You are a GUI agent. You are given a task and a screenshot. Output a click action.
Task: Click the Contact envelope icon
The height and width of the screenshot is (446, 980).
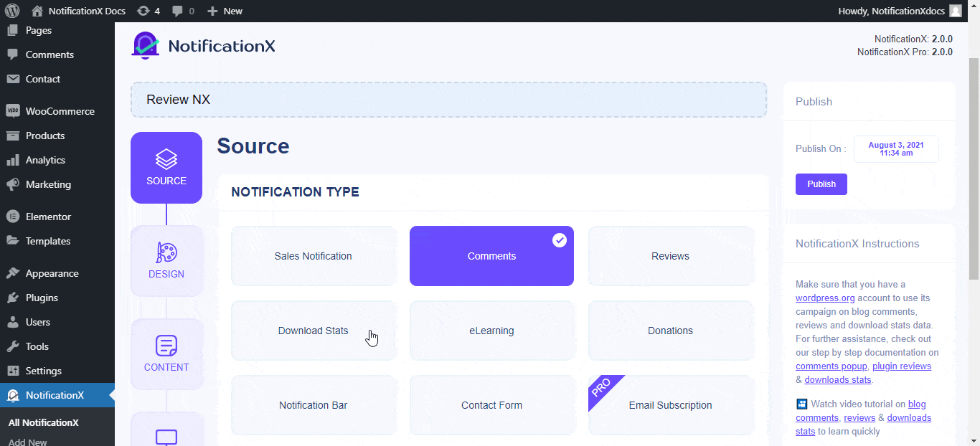(x=12, y=79)
